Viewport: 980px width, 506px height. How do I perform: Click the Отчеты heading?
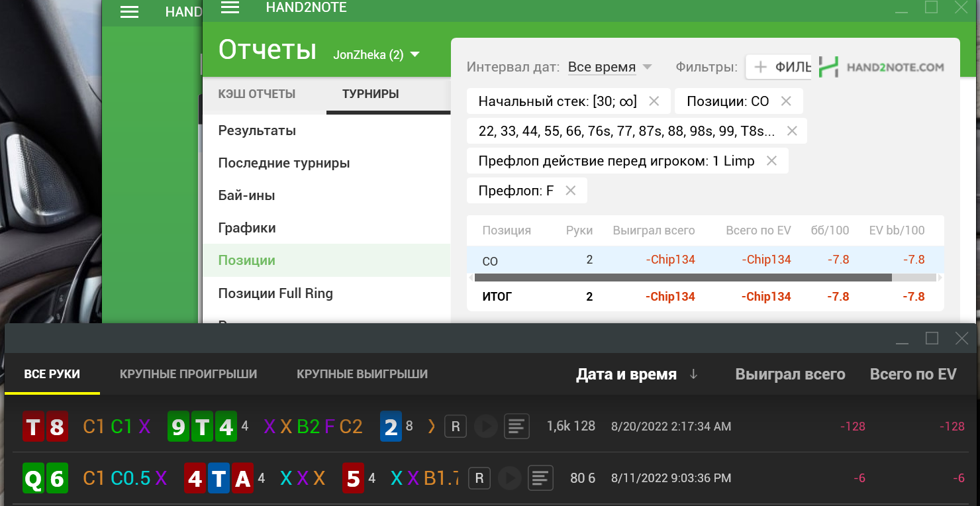point(268,50)
